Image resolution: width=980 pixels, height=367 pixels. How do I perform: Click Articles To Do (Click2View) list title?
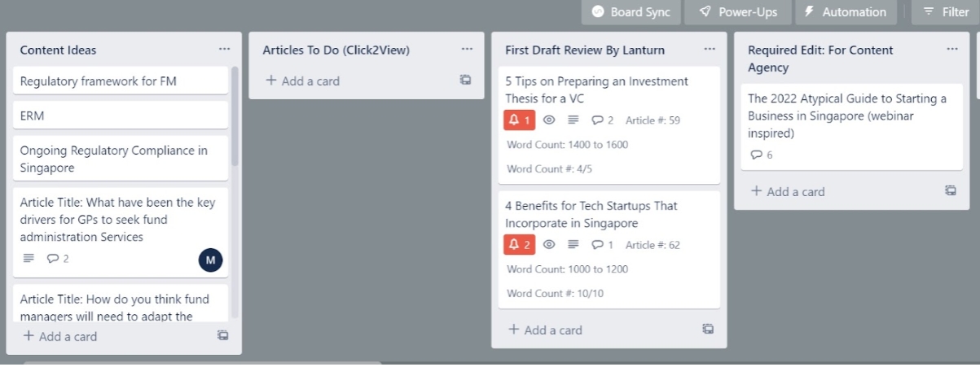(336, 50)
